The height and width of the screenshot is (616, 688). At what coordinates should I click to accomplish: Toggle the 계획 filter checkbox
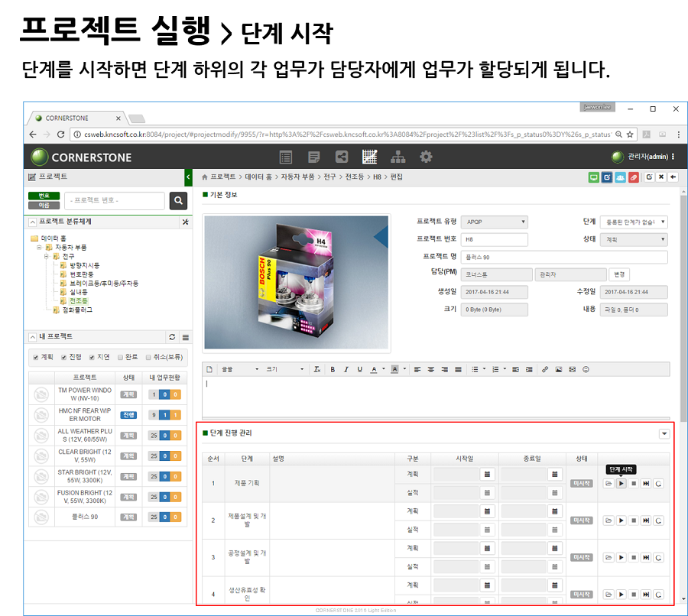click(35, 357)
